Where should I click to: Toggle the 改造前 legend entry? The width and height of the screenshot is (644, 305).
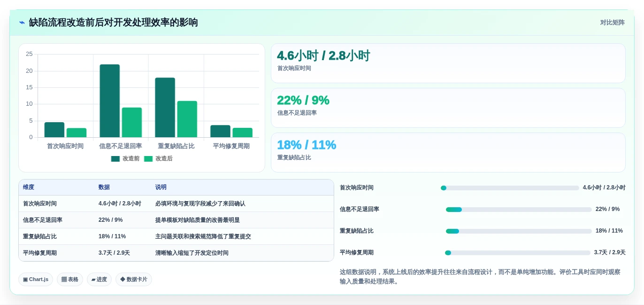point(125,159)
